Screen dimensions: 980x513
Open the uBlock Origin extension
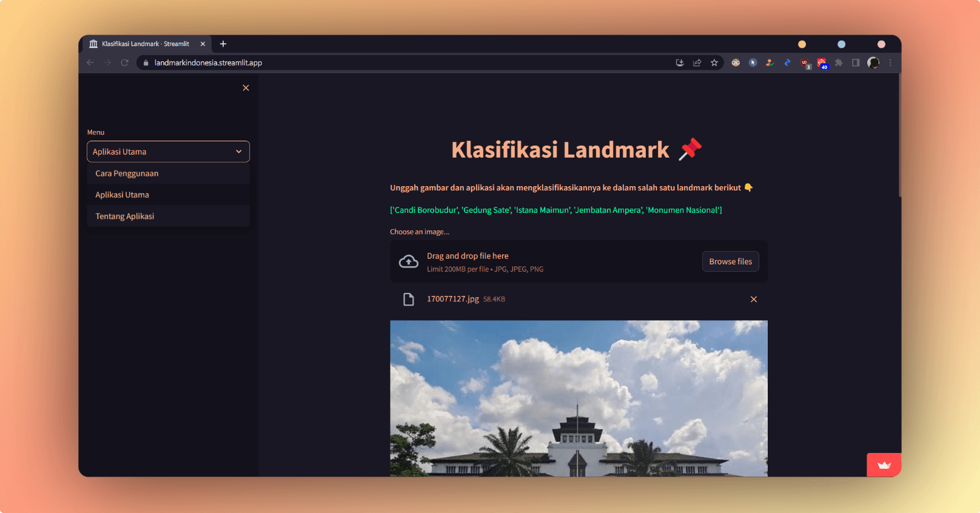coord(805,62)
